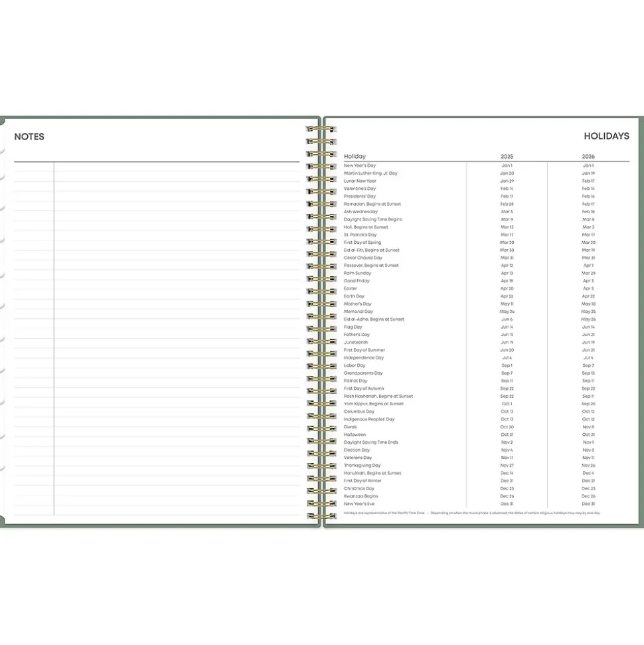Select the 2025 column header
The height and width of the screenshot is (645, 644).
[507, 157]
